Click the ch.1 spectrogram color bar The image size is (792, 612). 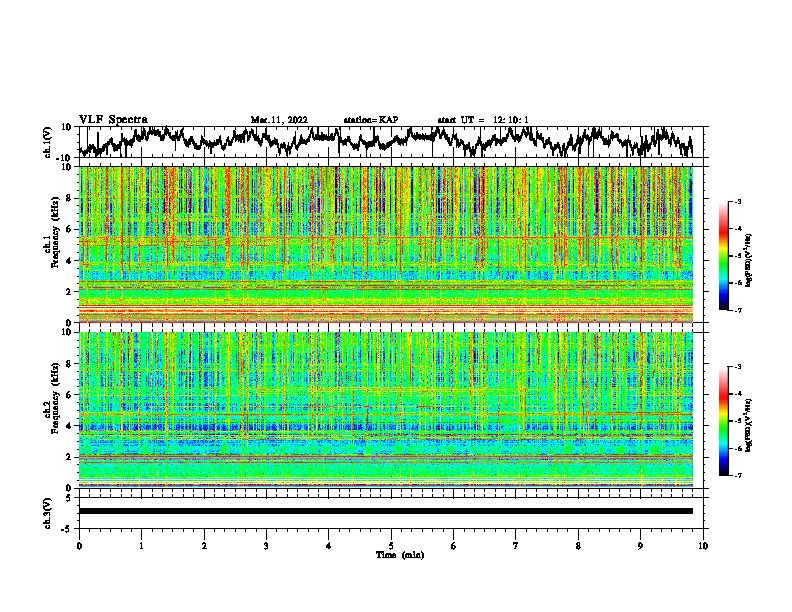click(723, 256)
